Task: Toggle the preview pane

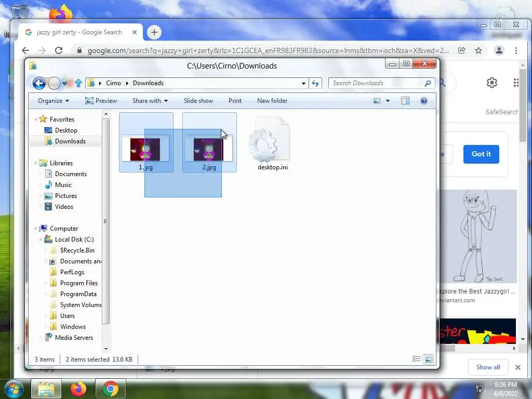Action: [x=405, y=101]
